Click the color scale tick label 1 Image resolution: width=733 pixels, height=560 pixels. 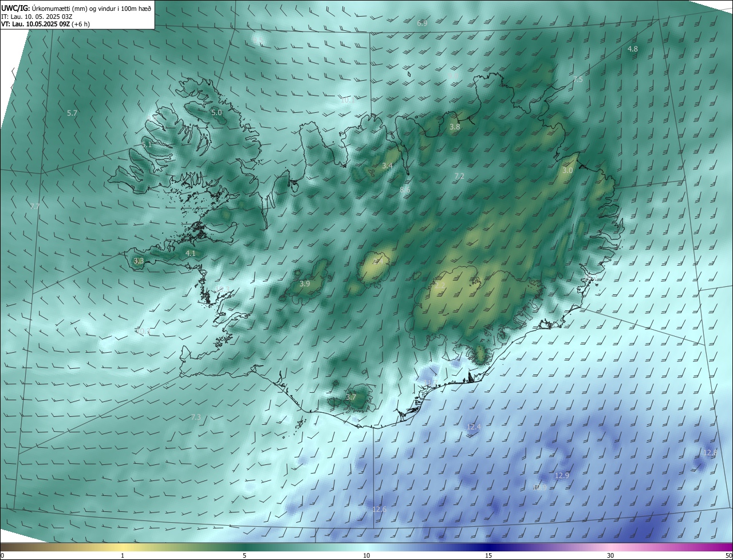coord(123,556)
